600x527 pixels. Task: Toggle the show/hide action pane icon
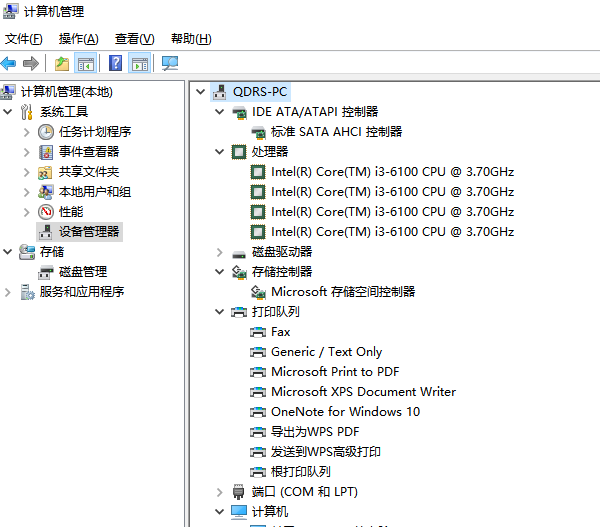[x=140, y=63]
